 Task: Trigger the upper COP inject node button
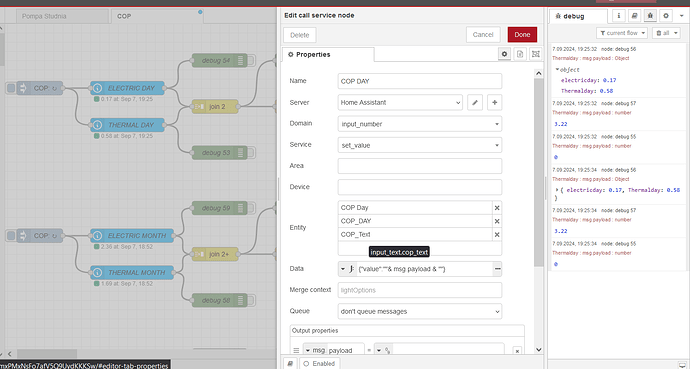pos(11,88)
